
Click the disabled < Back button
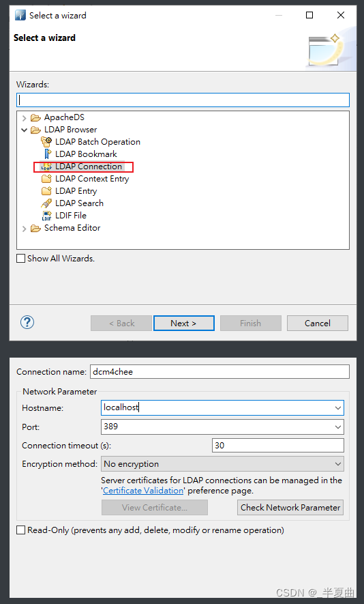point(121,323)
